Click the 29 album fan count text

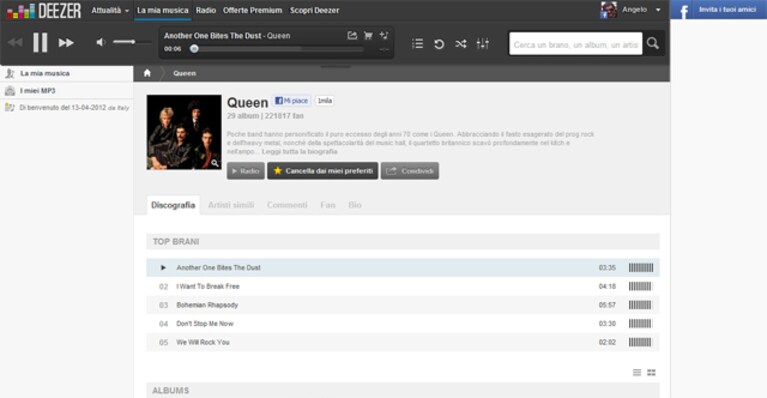click(265, 116)
